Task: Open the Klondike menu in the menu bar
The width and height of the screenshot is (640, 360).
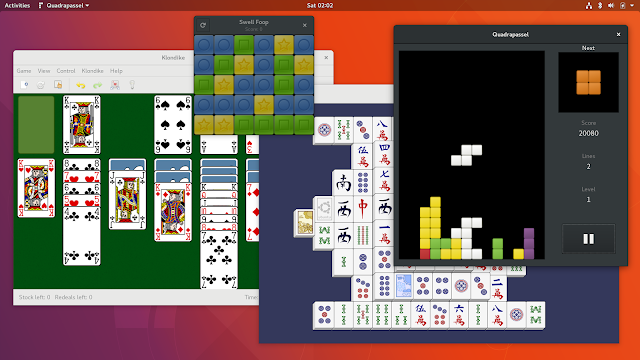Action: tap(92, 71)
